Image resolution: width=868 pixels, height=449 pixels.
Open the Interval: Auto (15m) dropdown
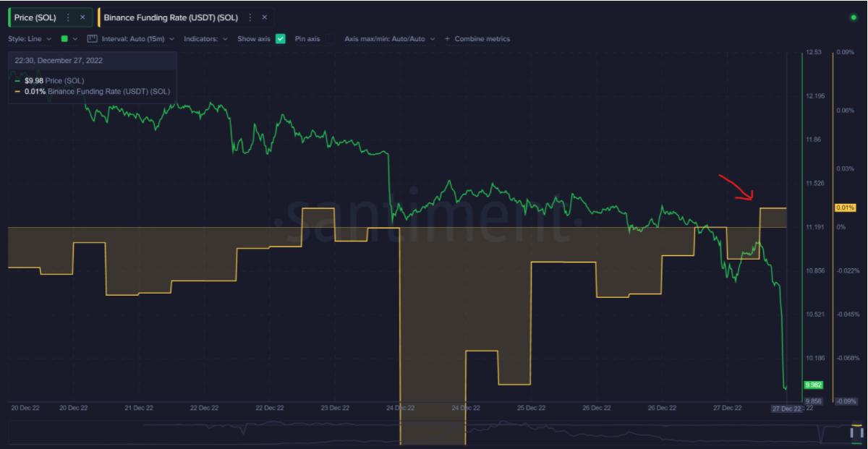(x=137, y=38)
